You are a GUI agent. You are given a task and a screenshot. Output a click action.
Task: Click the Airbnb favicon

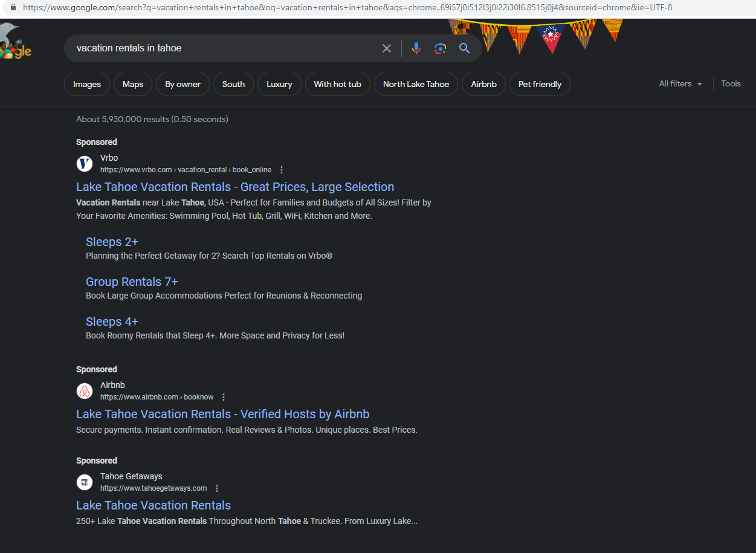(85, 391)
